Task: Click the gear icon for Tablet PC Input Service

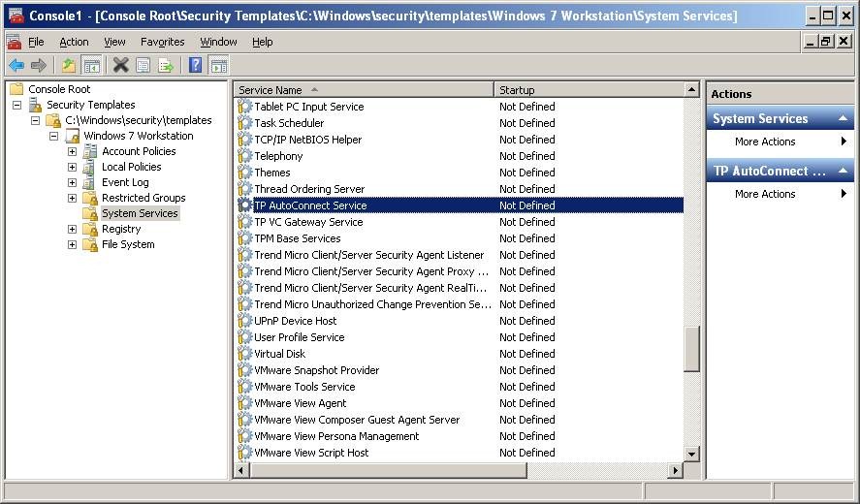Action: click(244, 107)
